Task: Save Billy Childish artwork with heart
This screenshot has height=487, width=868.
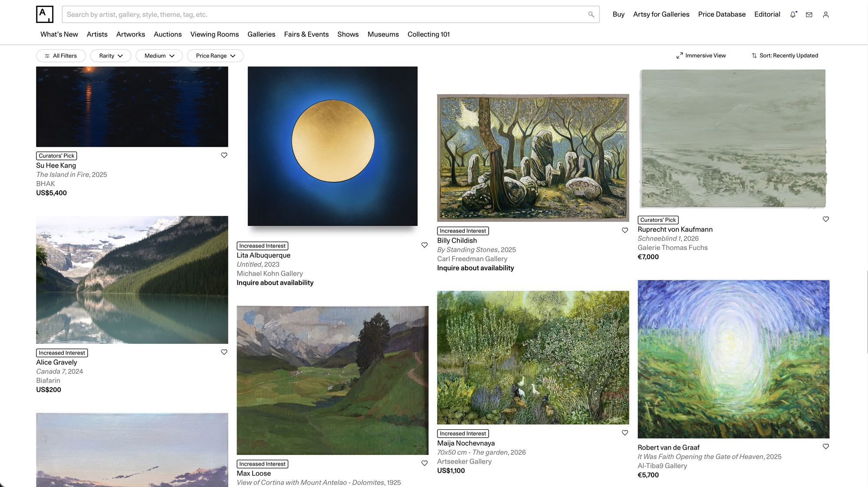Action: 625,230
